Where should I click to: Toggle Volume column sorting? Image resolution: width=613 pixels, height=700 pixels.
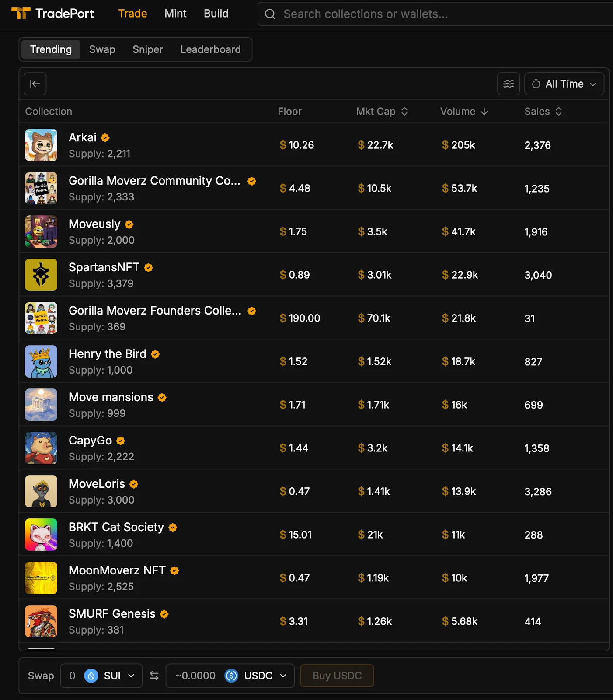click(x=485, y=112)
